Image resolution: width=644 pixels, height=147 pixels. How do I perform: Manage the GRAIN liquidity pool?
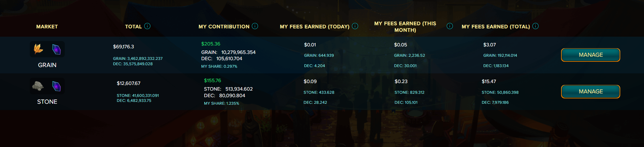coord(591,55)
